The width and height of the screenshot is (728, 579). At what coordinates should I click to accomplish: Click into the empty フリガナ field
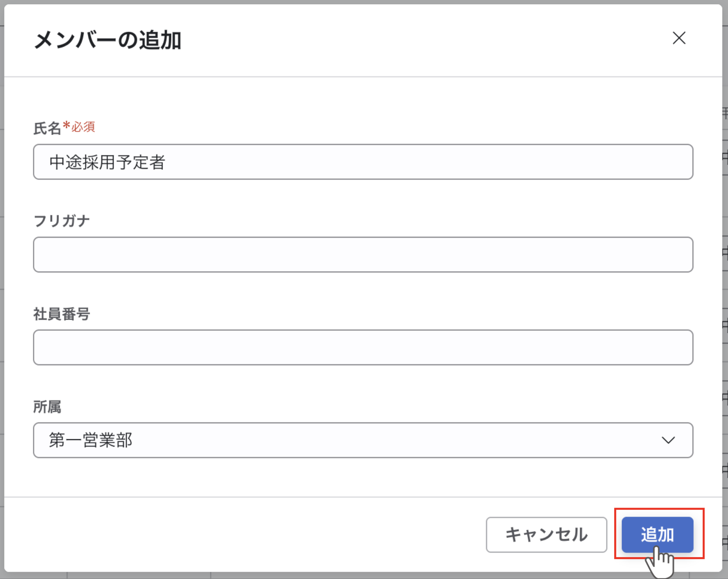pyautogui.click(x=363, y=255)
